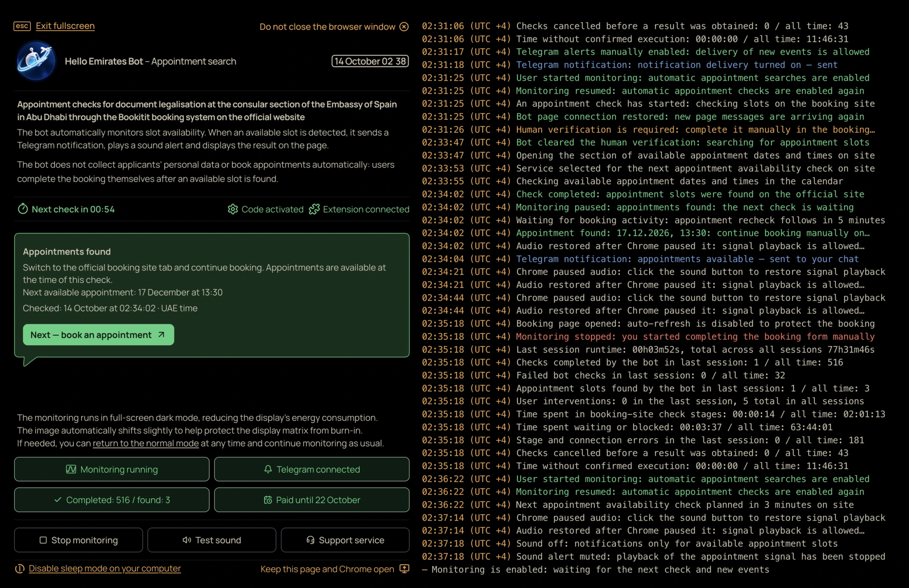909x588 pixels.
Task: Click the gear icon beside Code activated
Action: pyautogui.click(x=232, y=209)
